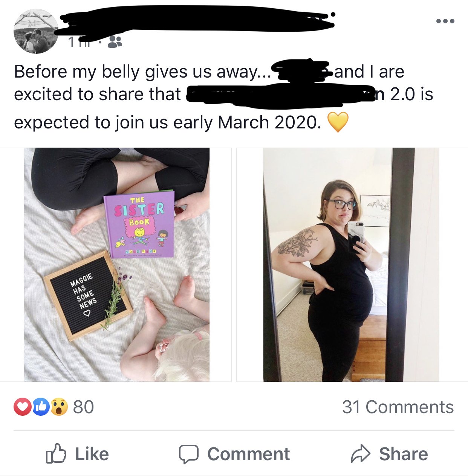Open the 31 Comments link
Screen dimensions: 468x476
point(398,407)
